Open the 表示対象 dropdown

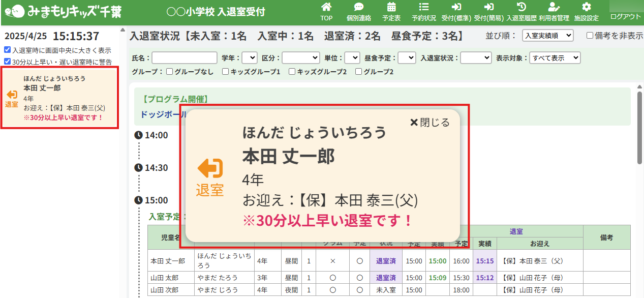point(554,58)
